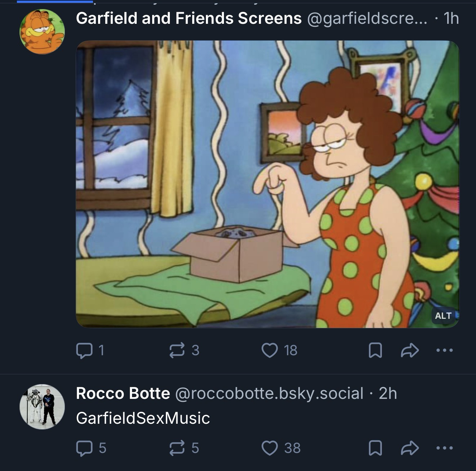Reply to the Garfield and Friends Screens post

pos(84,350)
